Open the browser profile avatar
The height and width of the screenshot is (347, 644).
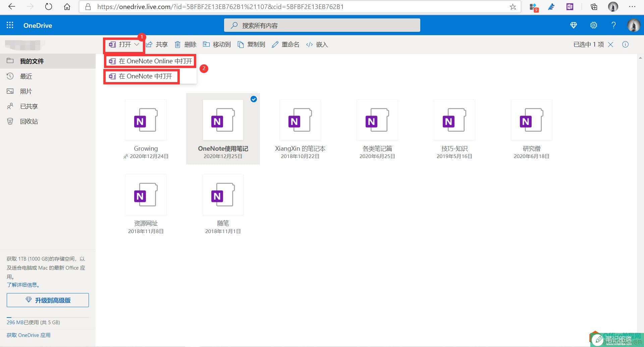(613, 7)
